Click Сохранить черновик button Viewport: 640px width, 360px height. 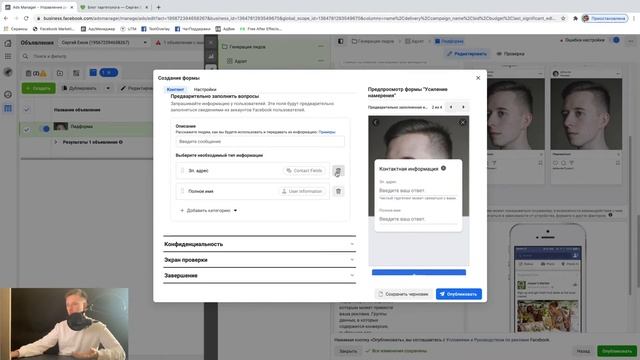(x=403, y=294)
